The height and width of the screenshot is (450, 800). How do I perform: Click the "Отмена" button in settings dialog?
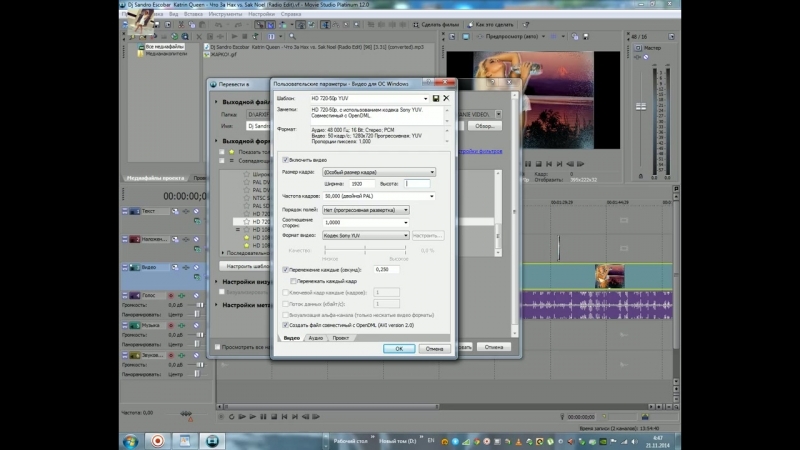(x=433, y=349)
